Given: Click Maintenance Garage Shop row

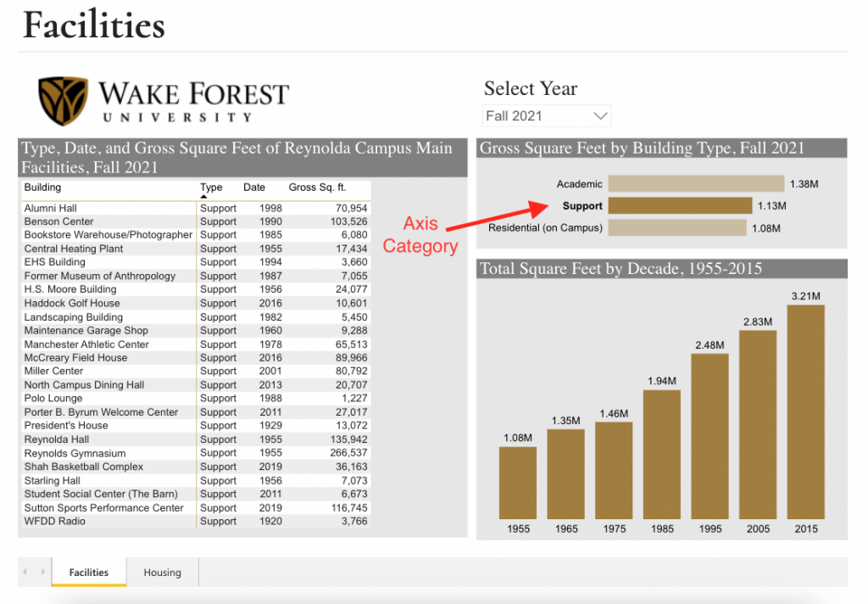Looking at the screenshot, I should [196, 330].
